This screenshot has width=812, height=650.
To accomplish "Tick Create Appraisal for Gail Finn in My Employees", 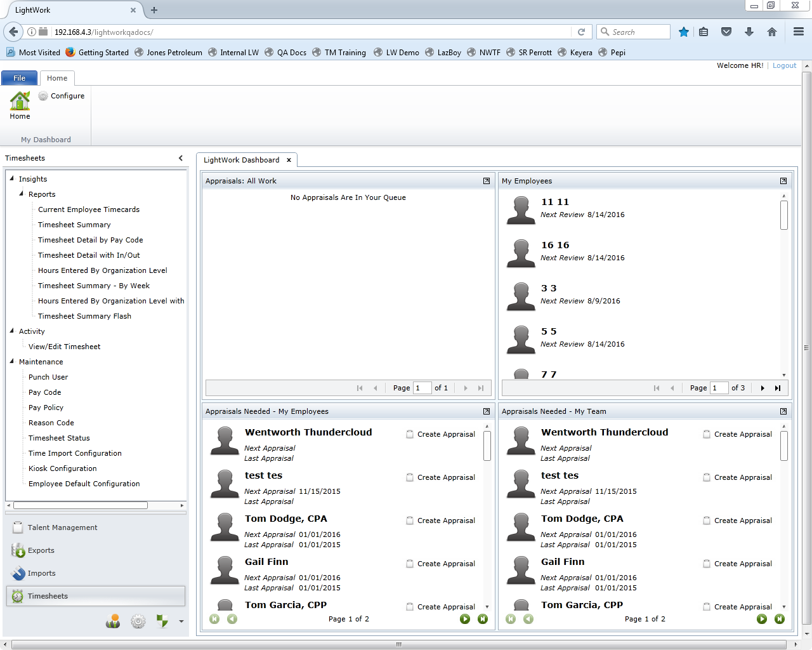I will 410,564.
